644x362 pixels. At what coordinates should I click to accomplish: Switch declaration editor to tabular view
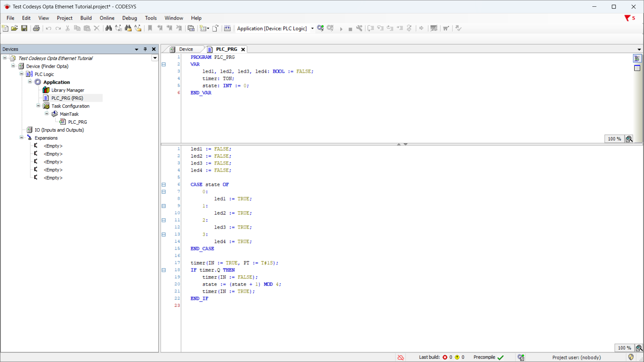[637, 68]
